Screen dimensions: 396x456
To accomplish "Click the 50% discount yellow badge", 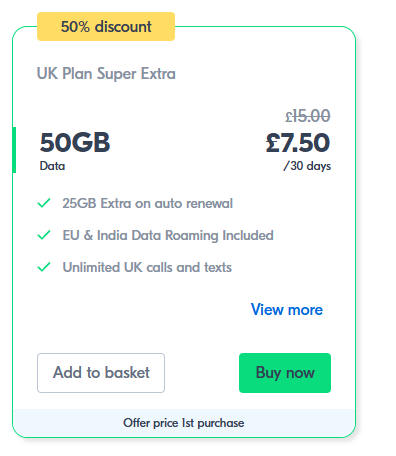I will point(106,27).
